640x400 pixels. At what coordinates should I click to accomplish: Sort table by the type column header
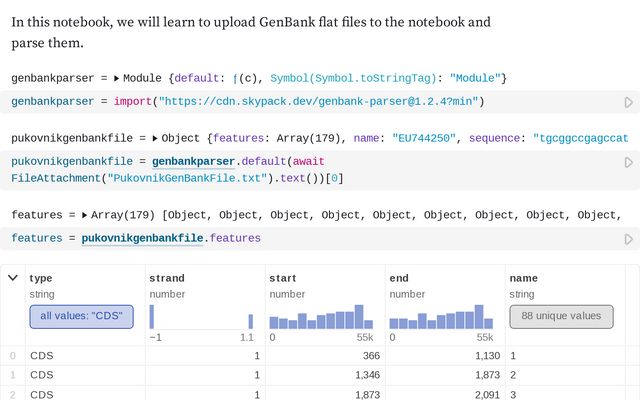41,278
